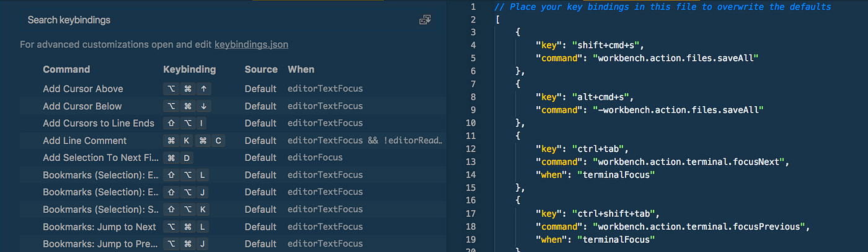Open the keybindings.json link
This screenshot has height=252, width=868.
[251, 45]
